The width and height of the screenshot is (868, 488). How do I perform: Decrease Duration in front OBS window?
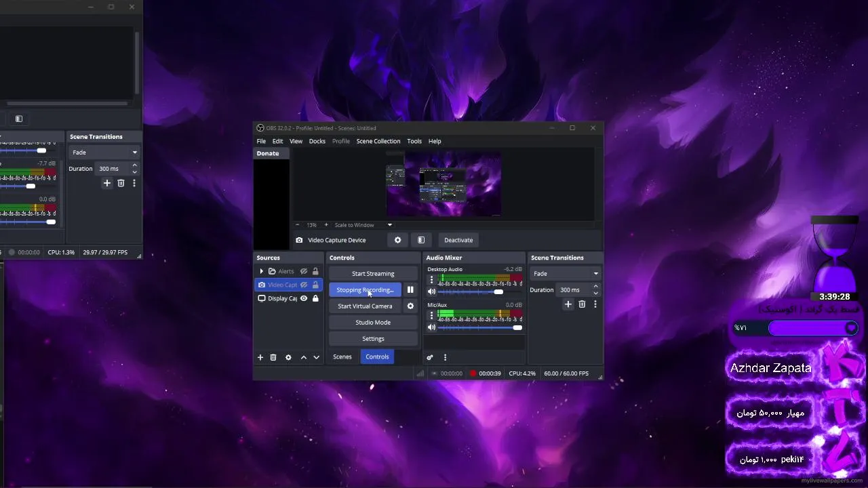595,293
